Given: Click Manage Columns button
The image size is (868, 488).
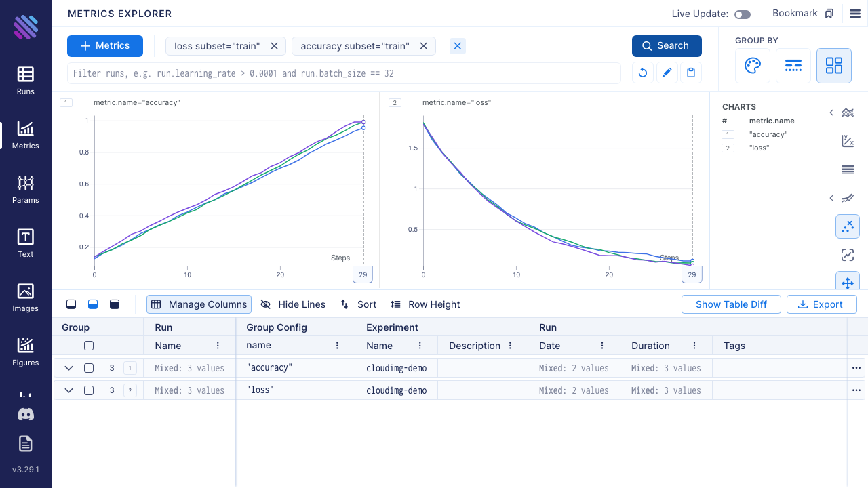Looking at the screenshot, I should [199, 304].
